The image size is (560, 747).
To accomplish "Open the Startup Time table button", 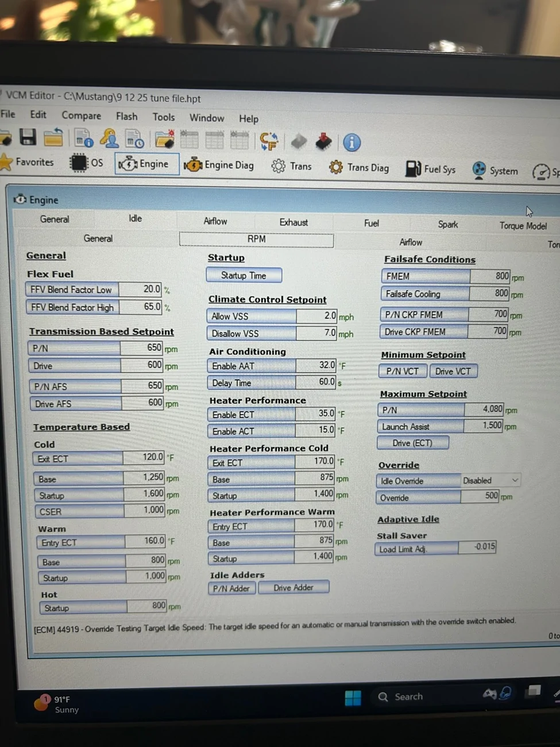I will (244, 275).
